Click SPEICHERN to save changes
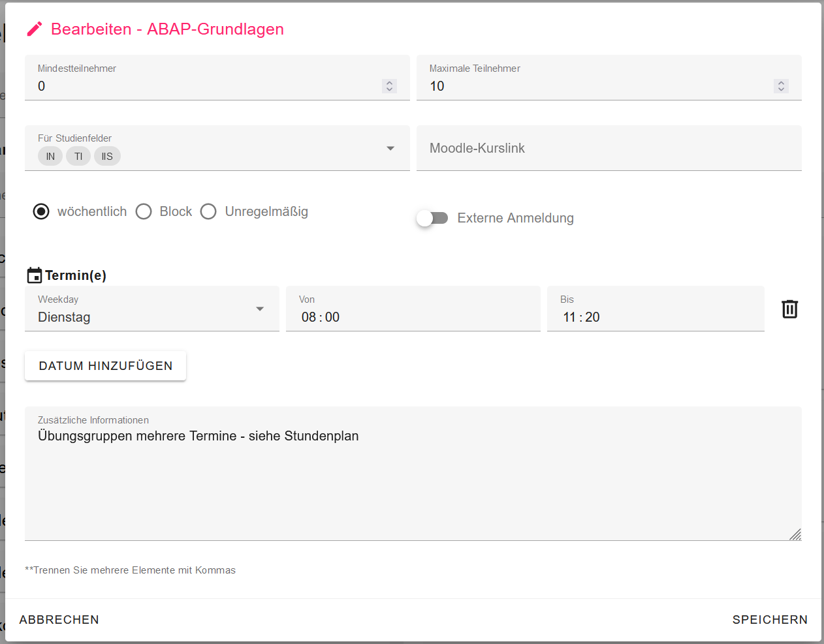 point(769,620)
